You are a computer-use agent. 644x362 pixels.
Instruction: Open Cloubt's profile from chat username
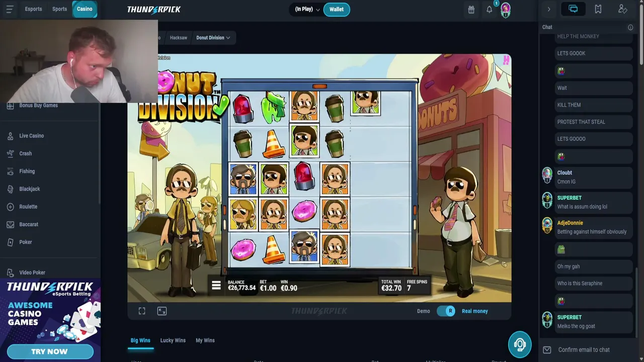565,172
